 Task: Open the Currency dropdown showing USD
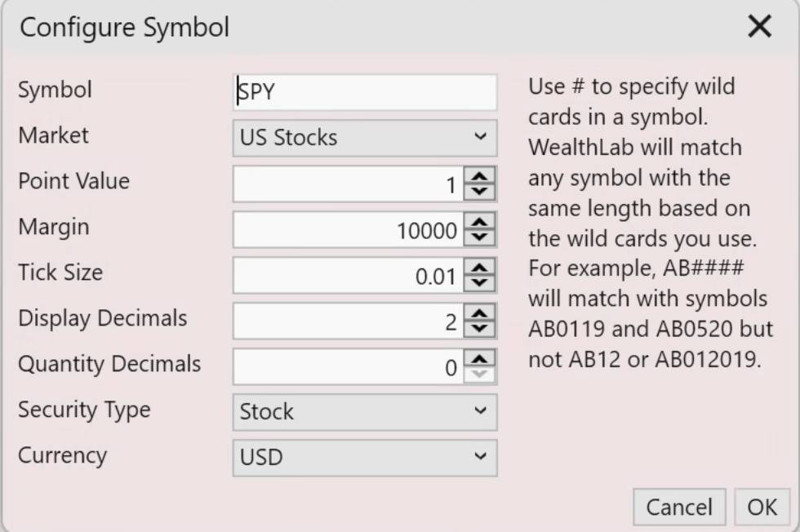pyautogui.click(x=365, y=458)
